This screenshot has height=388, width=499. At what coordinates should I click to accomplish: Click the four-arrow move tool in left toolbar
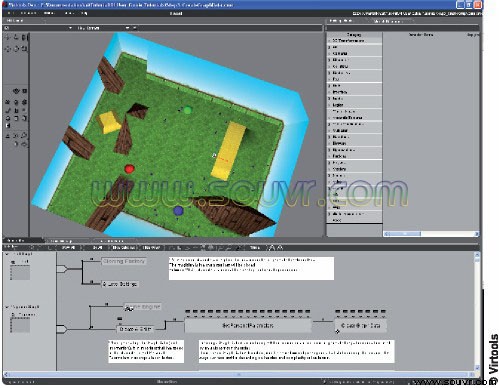pyautogui.click(x=8, y=49)
